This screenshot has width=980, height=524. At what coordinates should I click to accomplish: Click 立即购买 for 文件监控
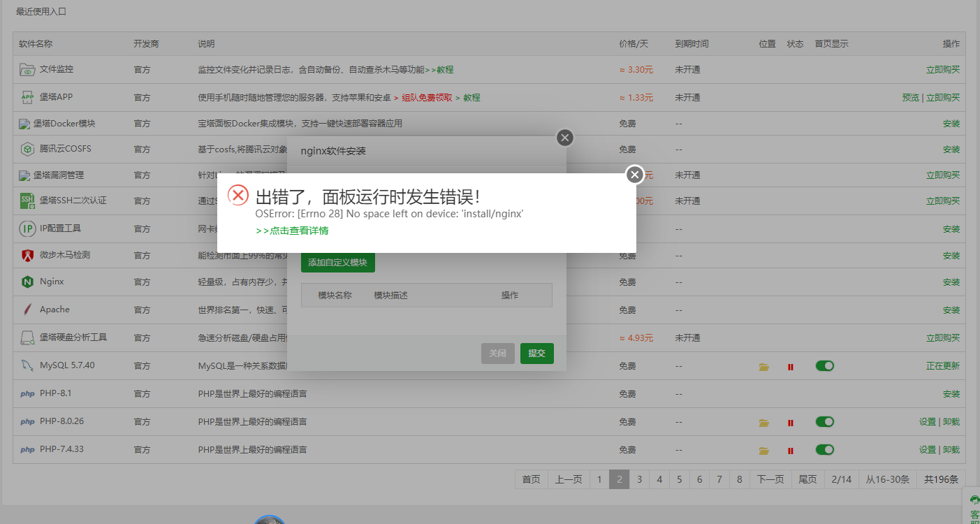pyautogui.click(x=943, y=70)
